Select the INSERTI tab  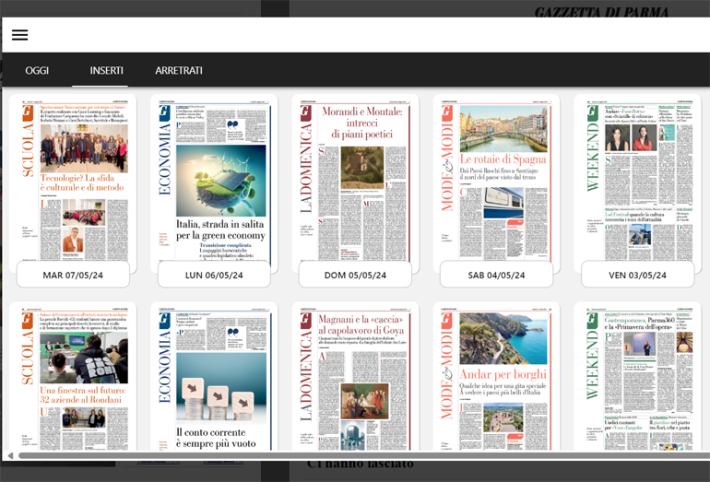click(106, 70)
